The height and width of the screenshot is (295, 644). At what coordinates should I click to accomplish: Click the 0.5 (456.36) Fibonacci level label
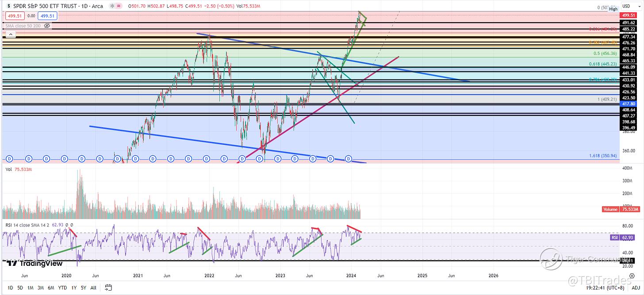[x=605, y=53]
